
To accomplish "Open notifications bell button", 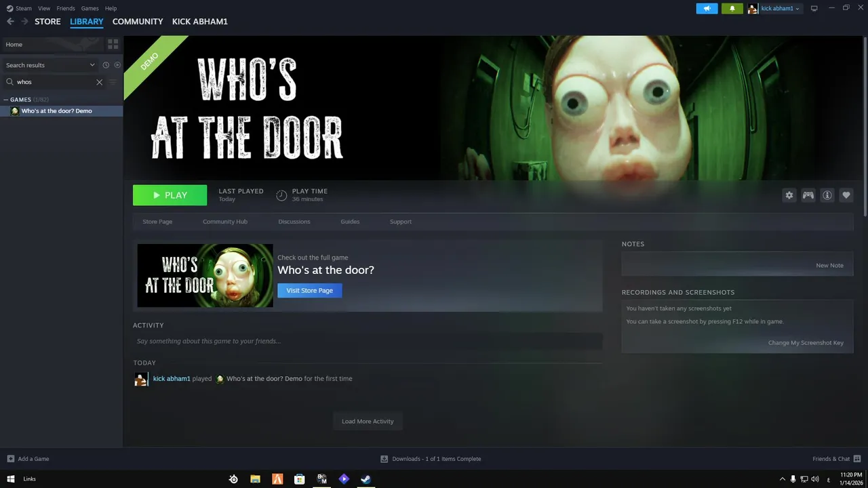I will coord(732,8).
